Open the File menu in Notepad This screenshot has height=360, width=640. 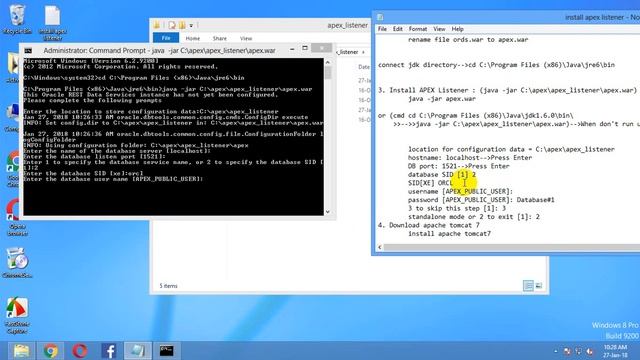382,29
